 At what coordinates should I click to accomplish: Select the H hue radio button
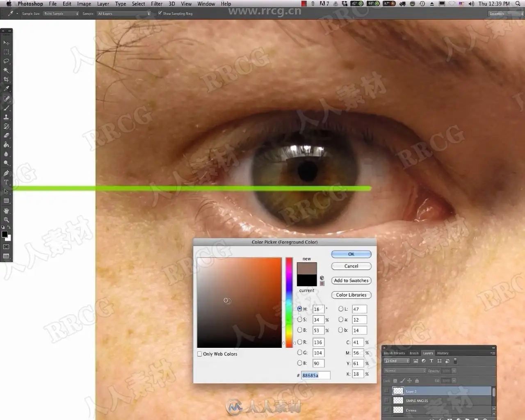tap(299, 309)
